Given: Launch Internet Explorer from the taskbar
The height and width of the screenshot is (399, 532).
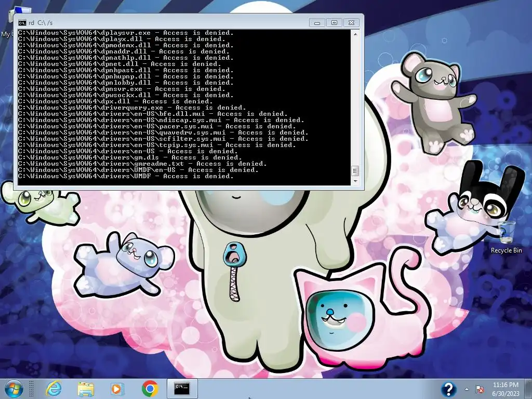Looking at the screenshot, I should tap(54, 389).
